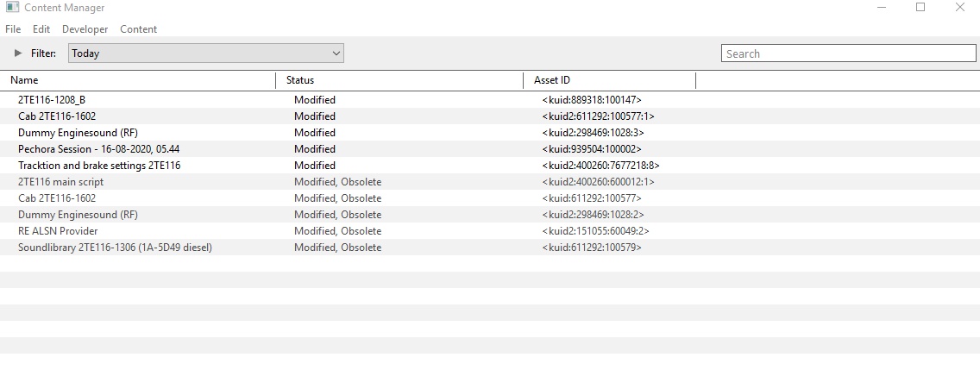Expand the filter panel with the triangle arrow
The height and width of the screenshot is (370, 980).
point(18,53)
